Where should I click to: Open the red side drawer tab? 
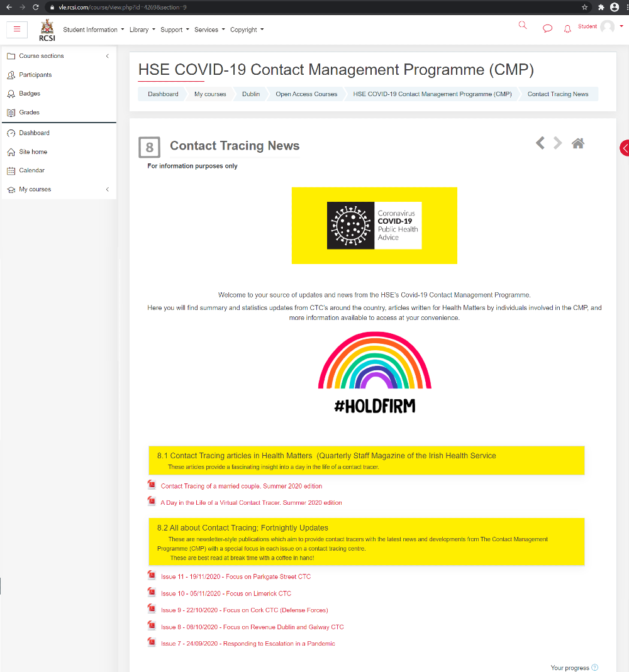(625, 148)
